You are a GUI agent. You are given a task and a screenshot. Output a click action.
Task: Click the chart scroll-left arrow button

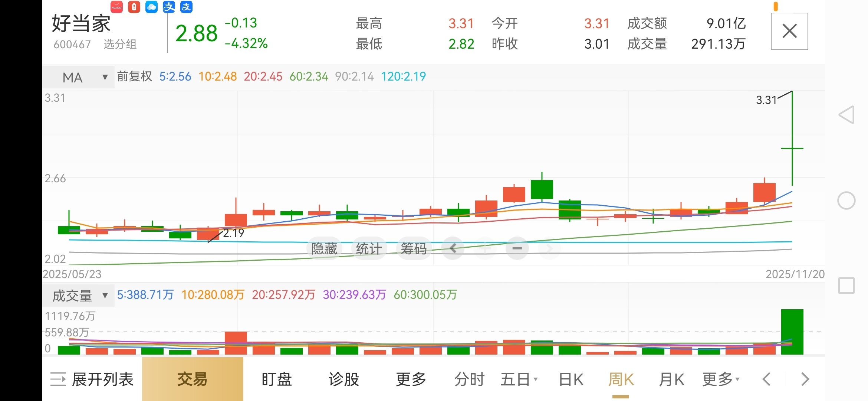point(453,248)
